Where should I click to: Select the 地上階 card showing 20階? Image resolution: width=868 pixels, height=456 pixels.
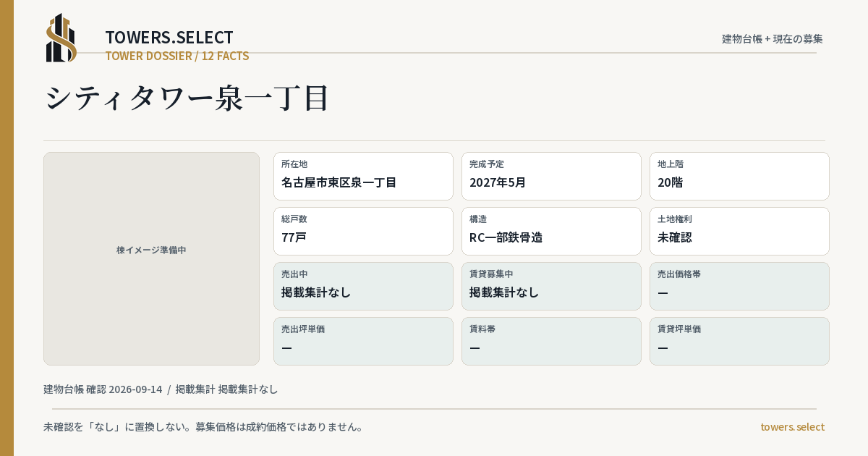(x=739, y=176)
